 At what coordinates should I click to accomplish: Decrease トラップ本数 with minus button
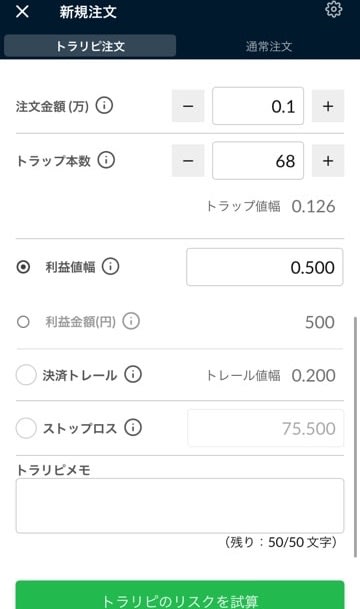point(188,160)
